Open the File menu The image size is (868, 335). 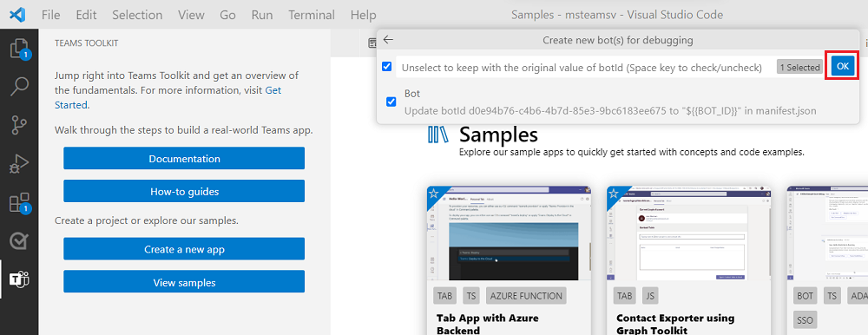pyautogui.click(x=51, y=15)
